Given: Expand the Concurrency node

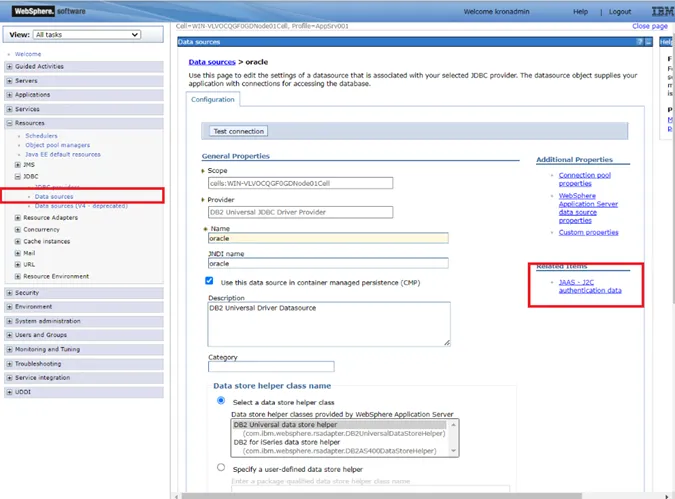Looking at the screenshot, I should (18, 230).
